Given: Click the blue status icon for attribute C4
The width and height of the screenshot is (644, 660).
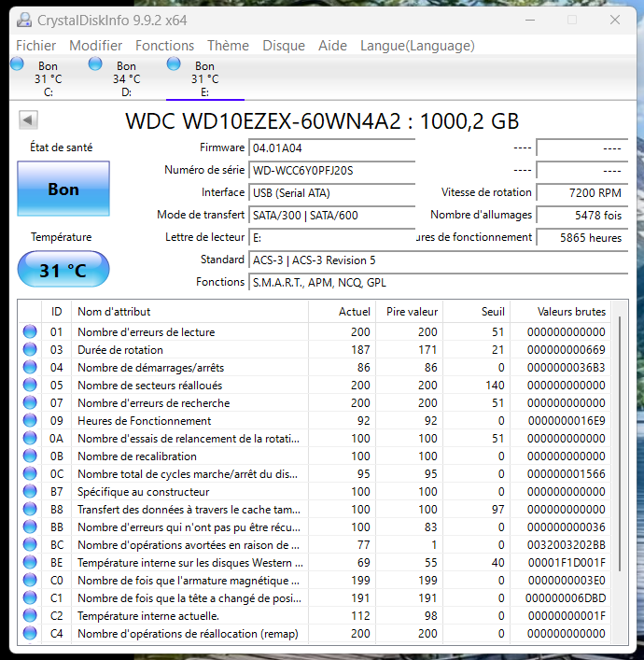Looking at the screenshot, I should tap(30, 633).
